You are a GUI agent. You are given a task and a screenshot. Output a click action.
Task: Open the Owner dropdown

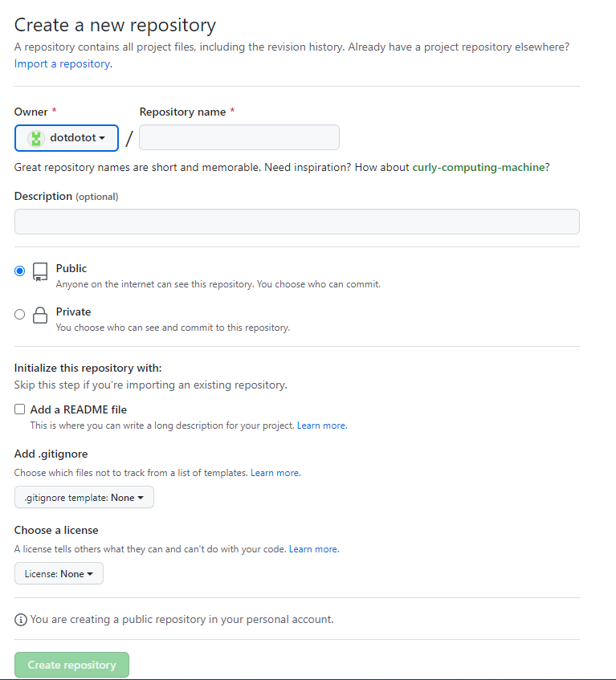pos(67,137)
